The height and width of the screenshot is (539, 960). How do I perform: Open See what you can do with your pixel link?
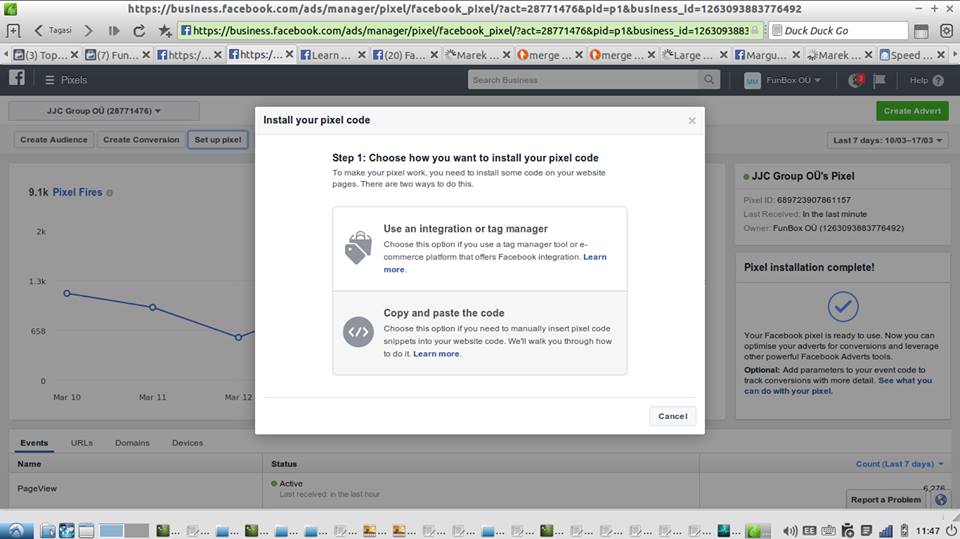point(838,385)
